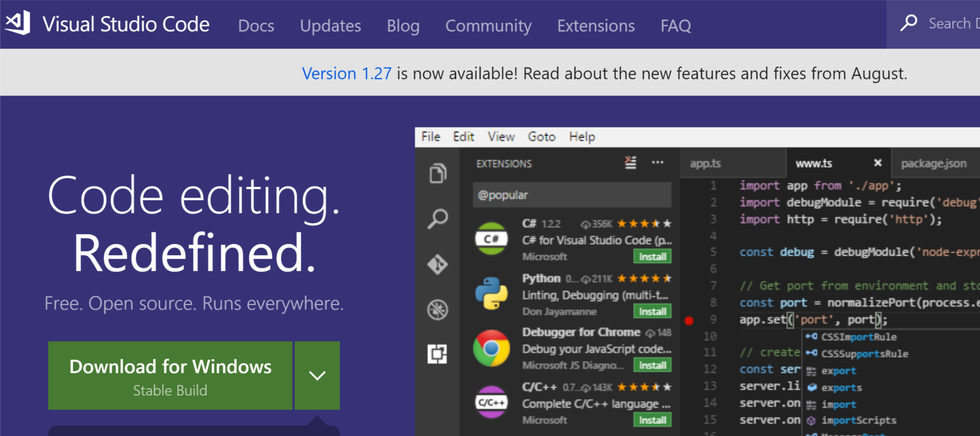Install the C# extension
Image resolution: width=980 pixels, height=436 pixels.
pyautogui.click(x=652, y=257)
